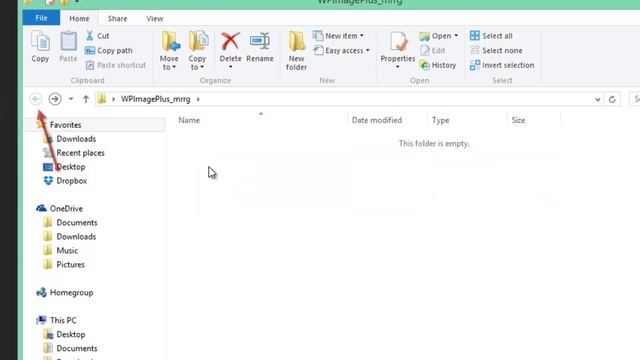Open Recent places in the sidebar

click(80, 153)
